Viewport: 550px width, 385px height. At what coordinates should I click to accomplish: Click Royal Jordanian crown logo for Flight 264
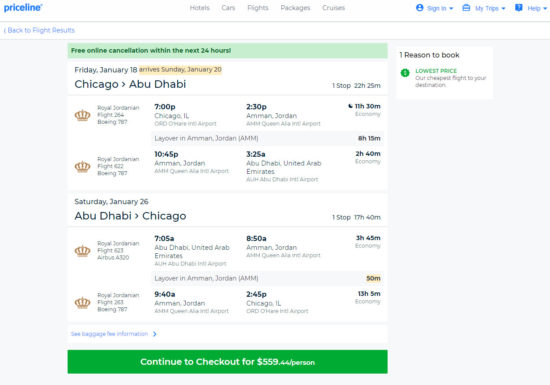tap(82, 115)
